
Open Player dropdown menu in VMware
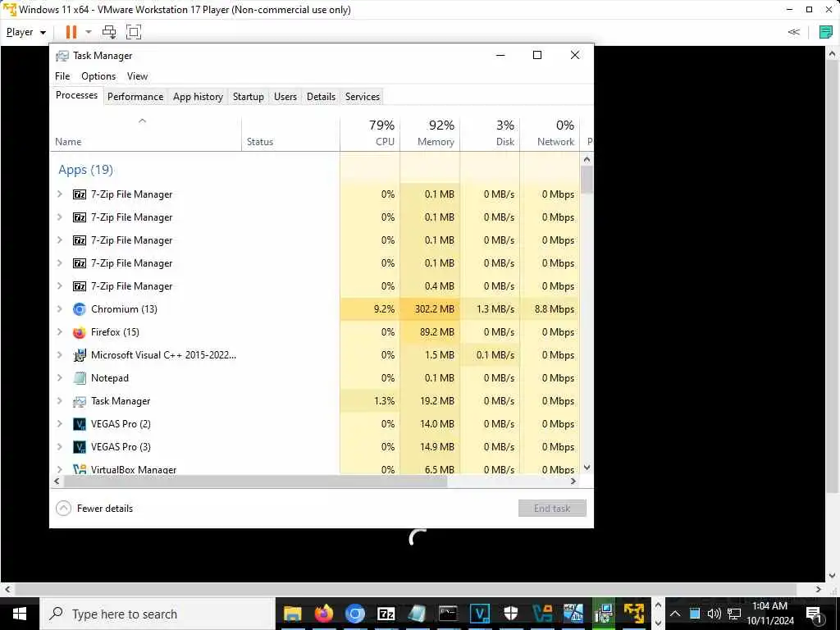(x=25, y=32)
